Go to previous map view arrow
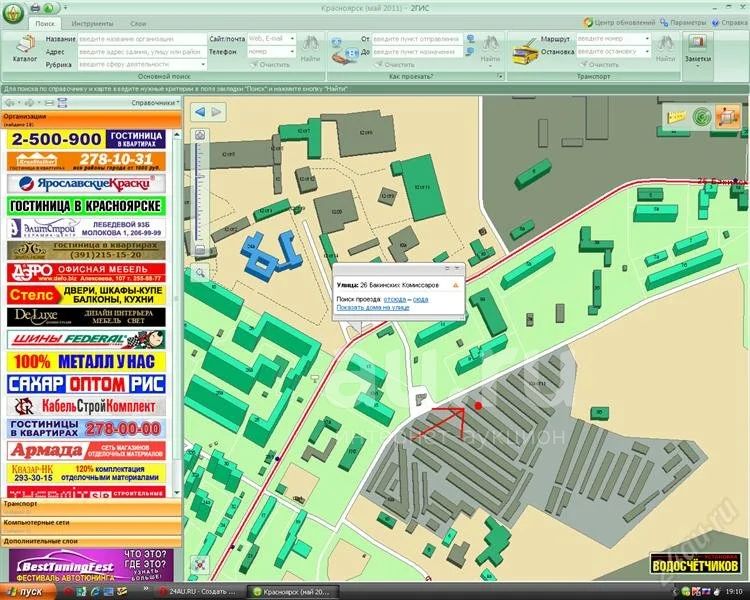 pyautogui.click(x=200, y=112)
